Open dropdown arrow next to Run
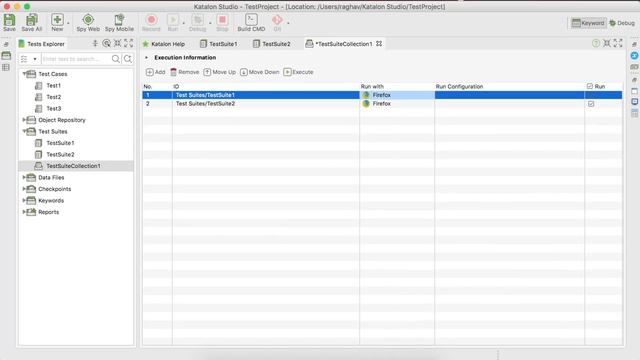 pos(183,23)
